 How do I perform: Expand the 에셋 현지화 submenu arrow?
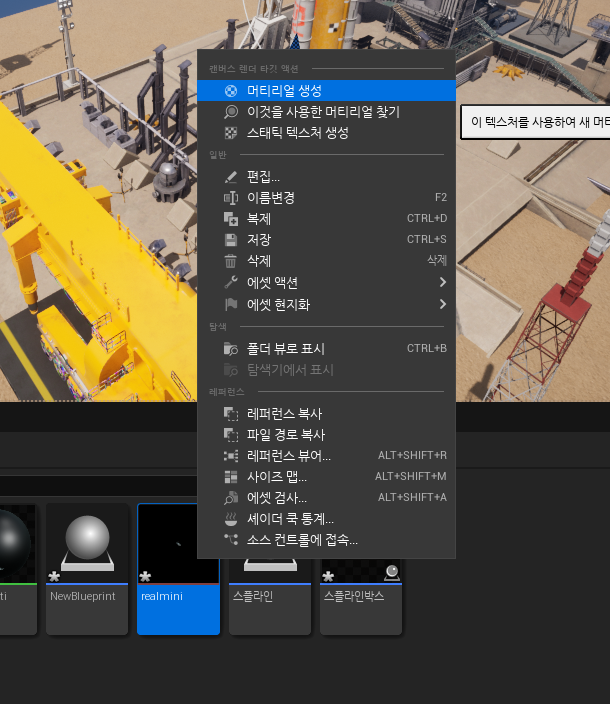tap(443, 304)
